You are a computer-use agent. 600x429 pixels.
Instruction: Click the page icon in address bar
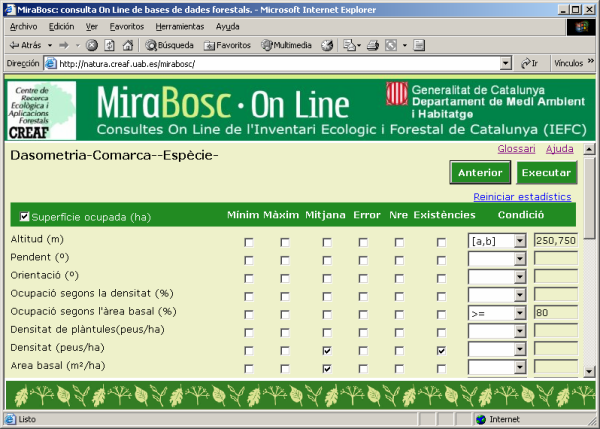click(x=51, y=64)
